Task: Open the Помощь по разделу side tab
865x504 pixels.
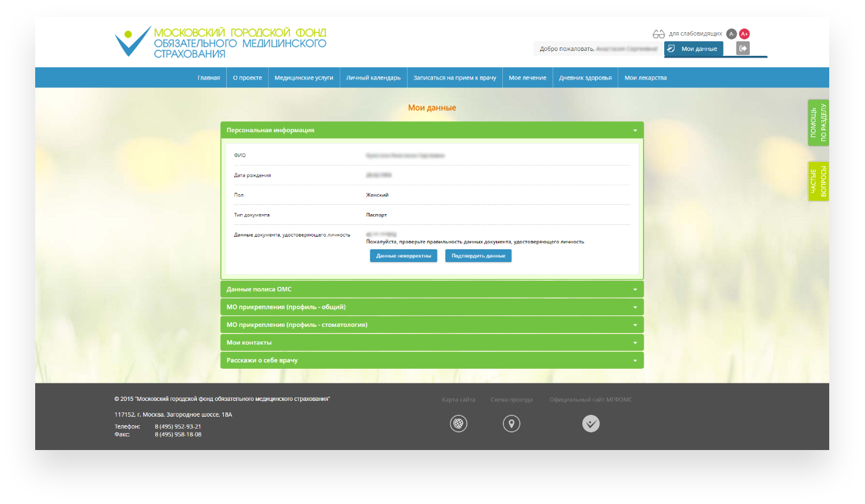Action: tap(818, 123)
